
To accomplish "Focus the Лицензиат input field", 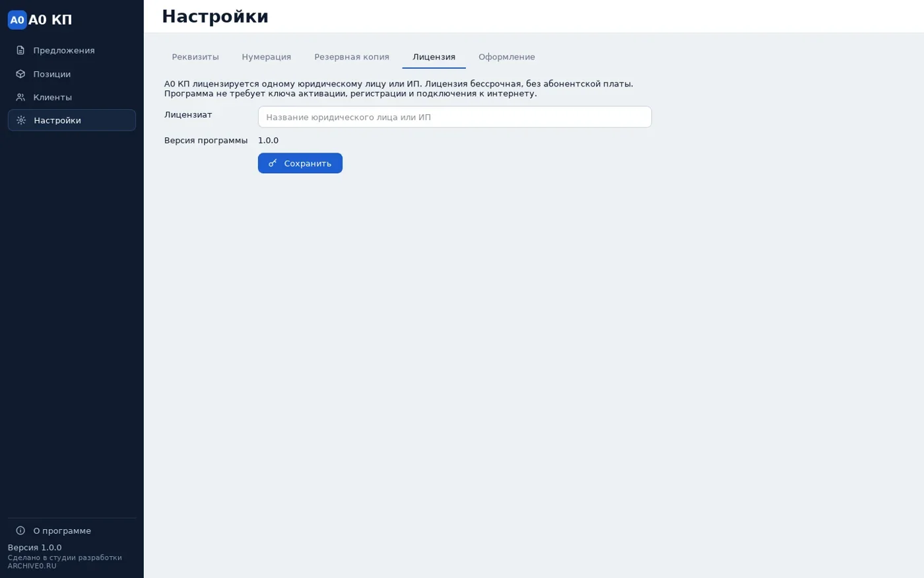I will coord(455,117).
